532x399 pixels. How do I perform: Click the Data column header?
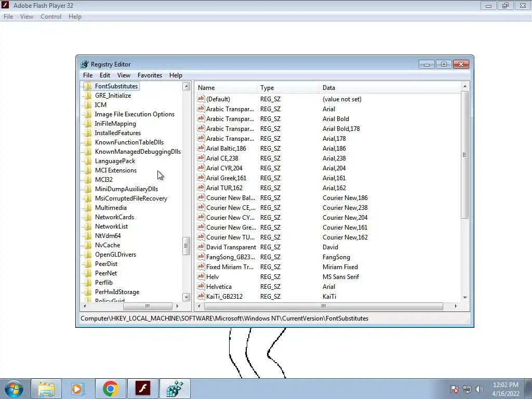tap(390, 87)
